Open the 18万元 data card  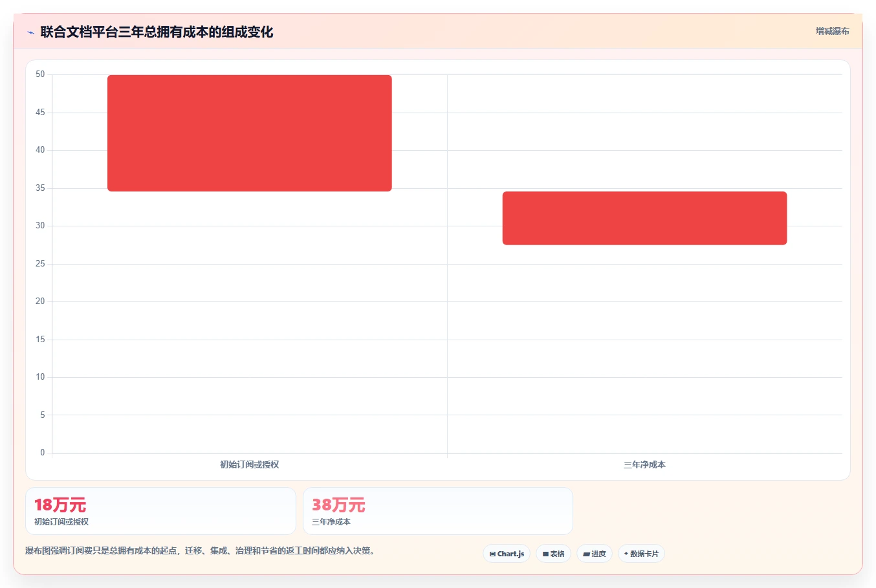(x=160, y=511)
